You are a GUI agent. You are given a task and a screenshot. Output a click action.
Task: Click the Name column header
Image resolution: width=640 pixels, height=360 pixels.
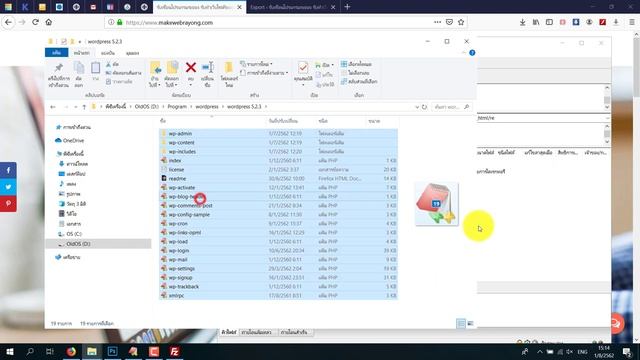(x=162, y=121)
